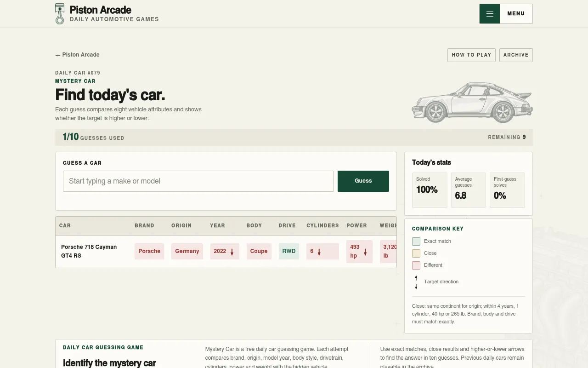Click the YEAR column header

click(x=217, y=226)
